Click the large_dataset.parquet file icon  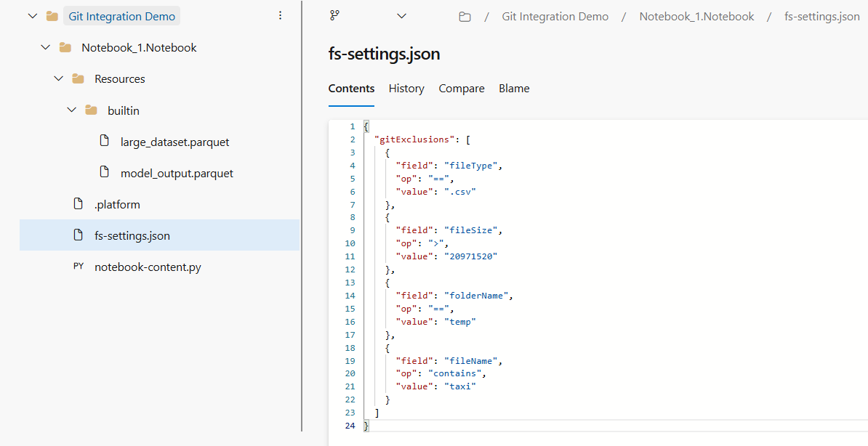coord(105,142)
